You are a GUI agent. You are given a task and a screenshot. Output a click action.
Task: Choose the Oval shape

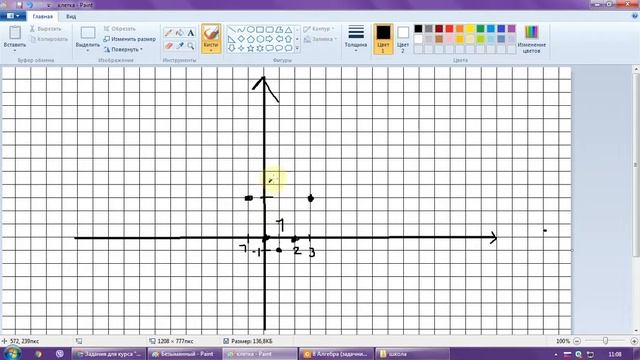click(x=250, y=30)
